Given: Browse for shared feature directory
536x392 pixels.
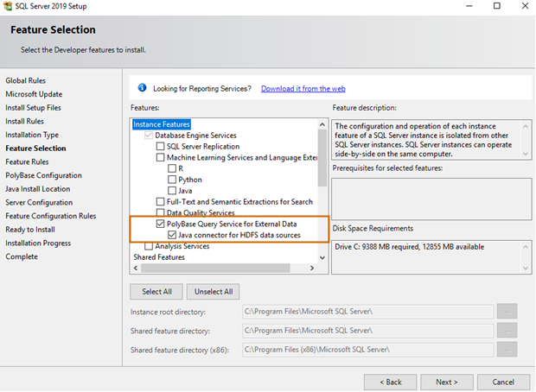Looking at the screenshot, I should tap(507, 331).
